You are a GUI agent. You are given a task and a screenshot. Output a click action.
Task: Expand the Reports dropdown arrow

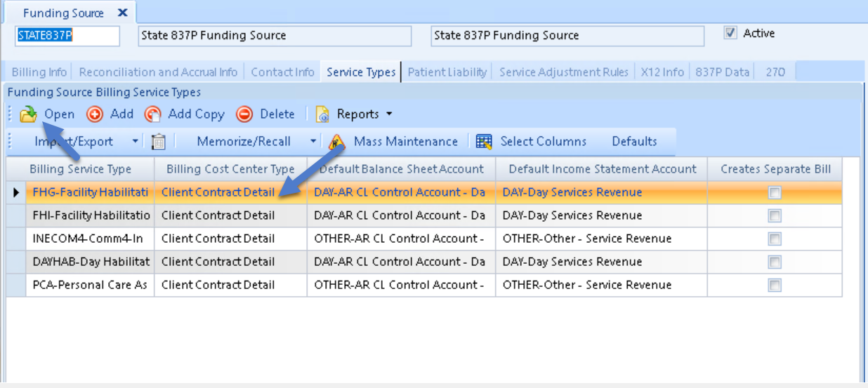389,114
